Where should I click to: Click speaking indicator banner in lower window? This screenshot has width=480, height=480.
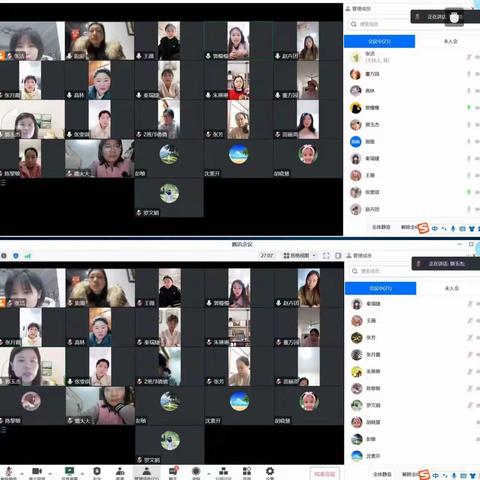click(446, 264)
